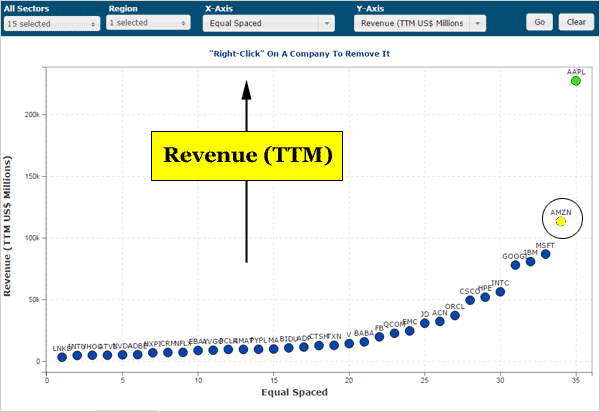Select the V data point

click(349, 344)
